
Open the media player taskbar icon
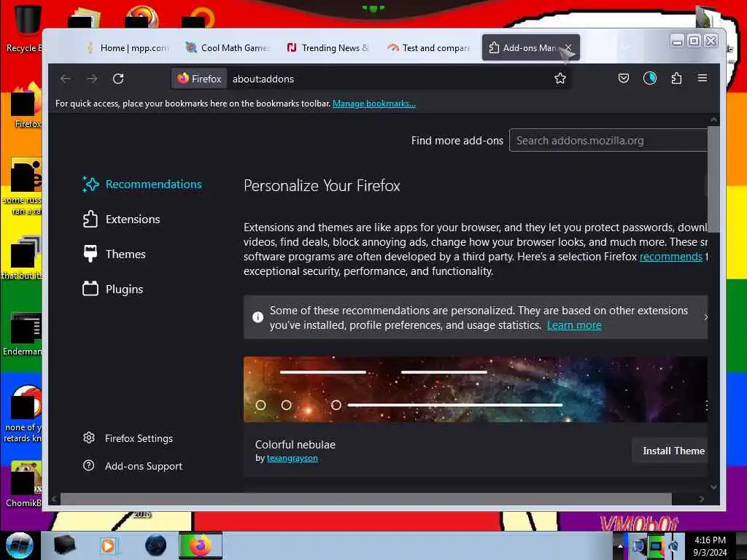click(x=109, y=545)
